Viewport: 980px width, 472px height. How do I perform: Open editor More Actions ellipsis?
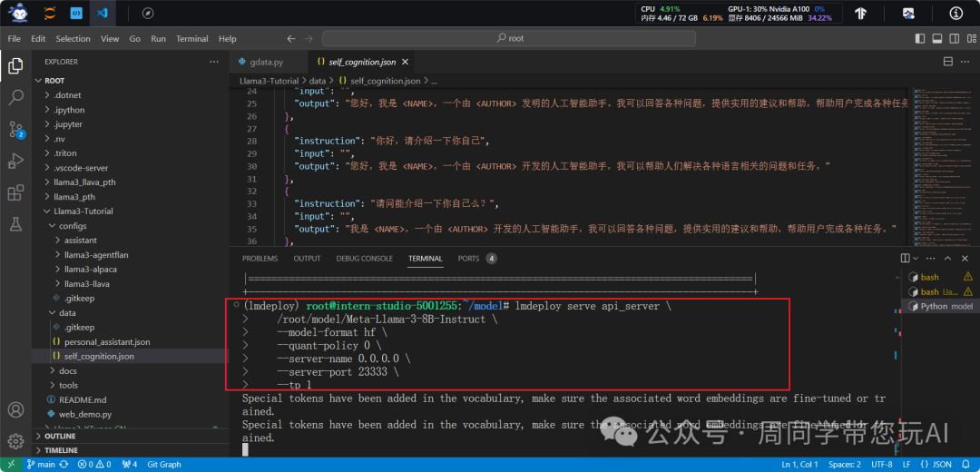[x=965, y=62]
